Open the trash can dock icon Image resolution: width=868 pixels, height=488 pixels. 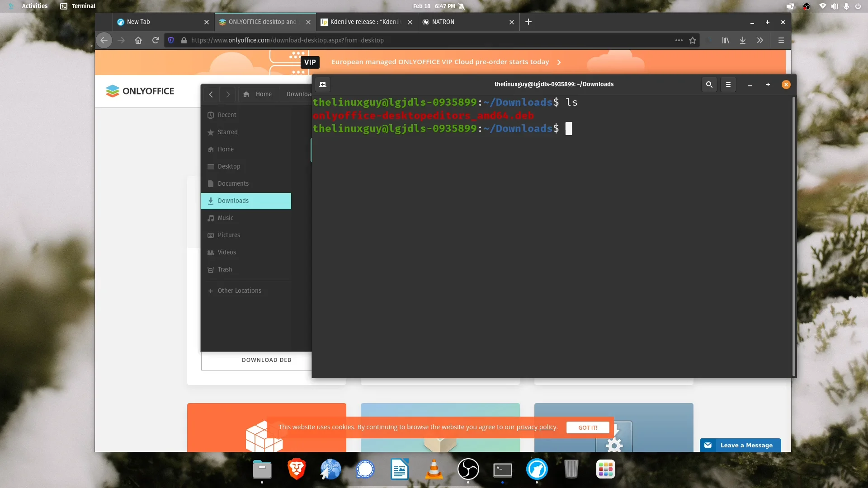(x=571, y=469)
